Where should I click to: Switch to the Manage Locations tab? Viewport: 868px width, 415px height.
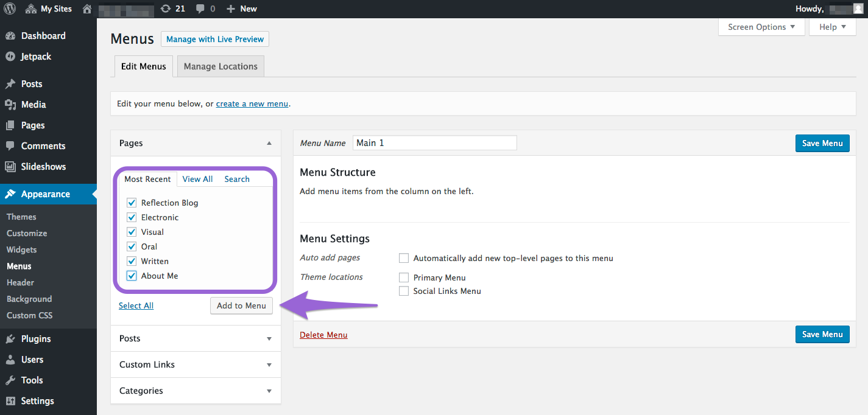pos(221,66)
